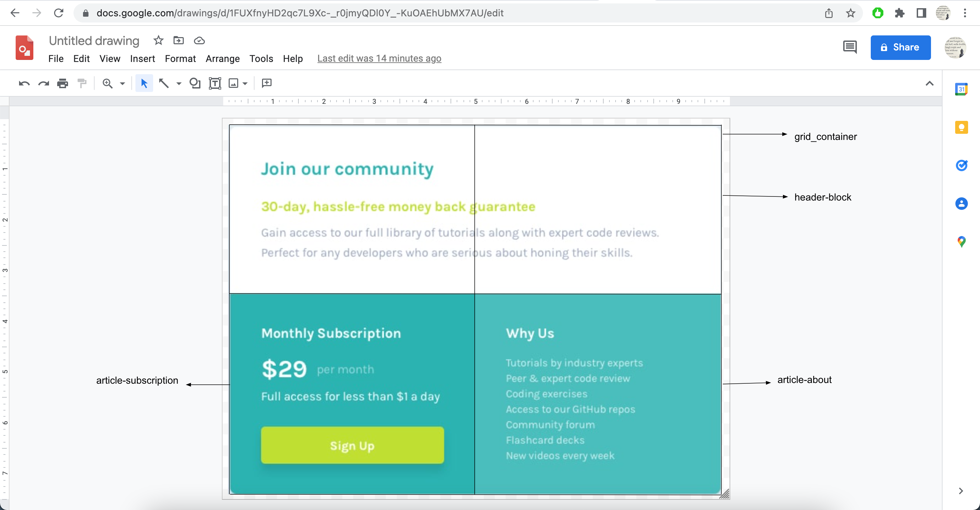
Task: Open the Insert menu
Action: point(142,59)
